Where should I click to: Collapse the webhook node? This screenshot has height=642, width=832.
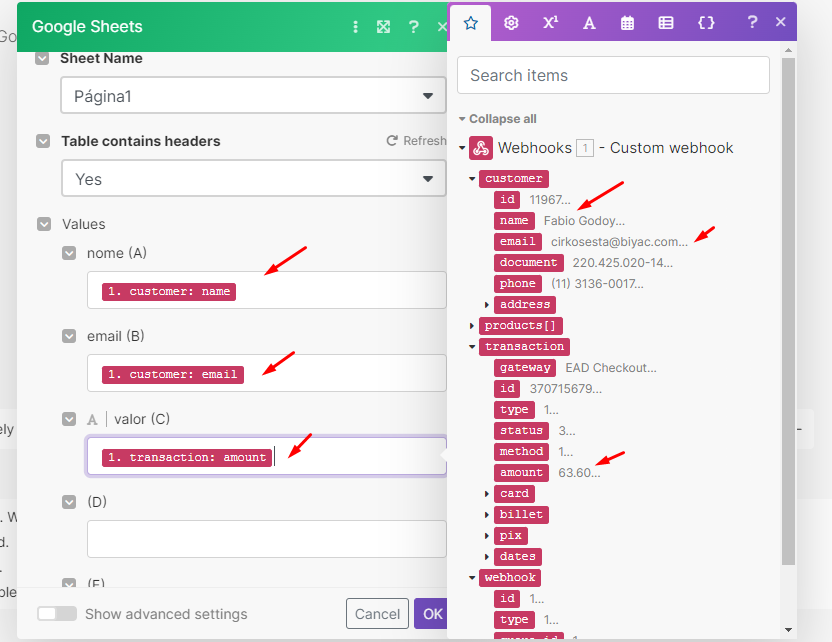pos(472,577)
